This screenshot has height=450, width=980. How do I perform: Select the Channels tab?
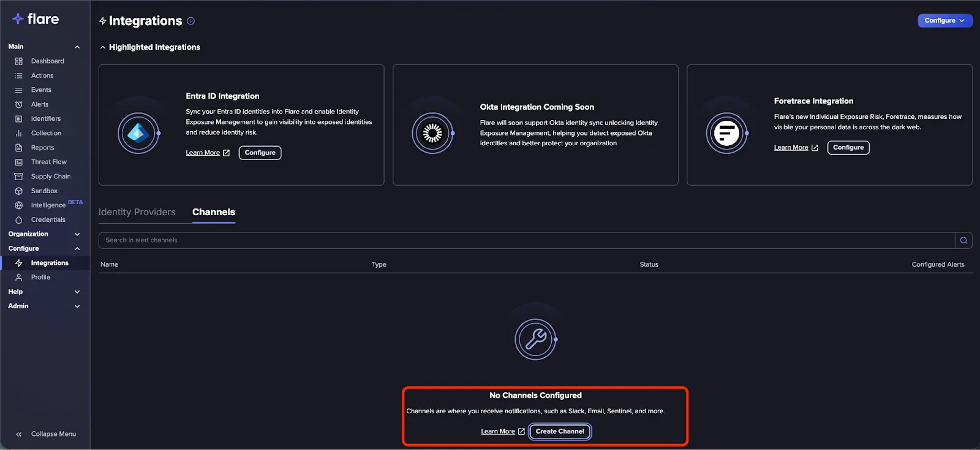(x=214, y=212)
